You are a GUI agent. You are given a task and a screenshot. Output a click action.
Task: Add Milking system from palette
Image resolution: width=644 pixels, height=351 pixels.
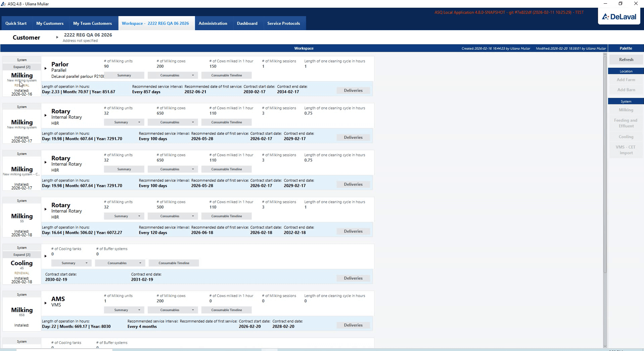626,110
